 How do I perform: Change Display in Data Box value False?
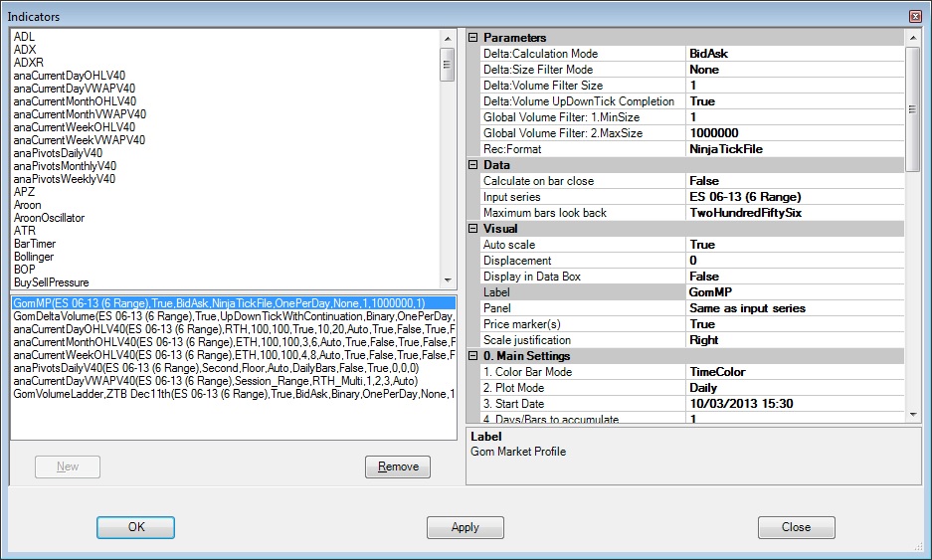[795, 277]
